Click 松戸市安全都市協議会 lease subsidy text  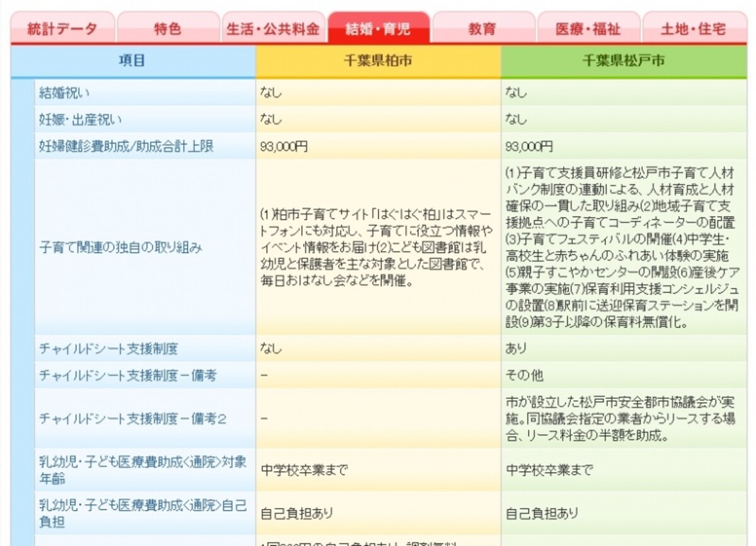[x=621, y=418]
